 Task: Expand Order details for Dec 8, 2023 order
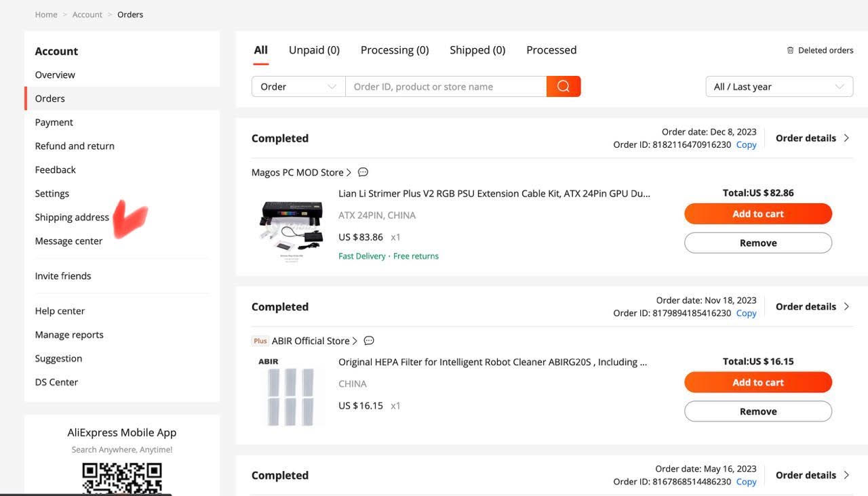click(812, 138)
